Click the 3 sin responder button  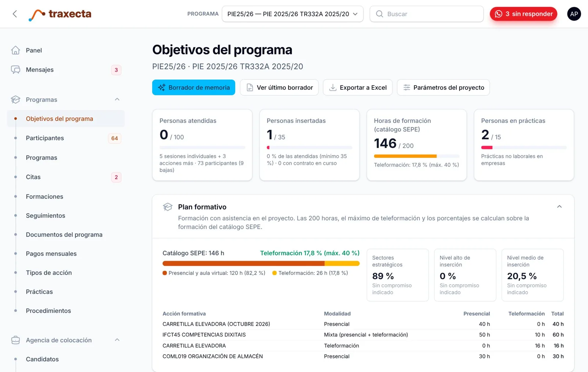click(x=523, y=14)
